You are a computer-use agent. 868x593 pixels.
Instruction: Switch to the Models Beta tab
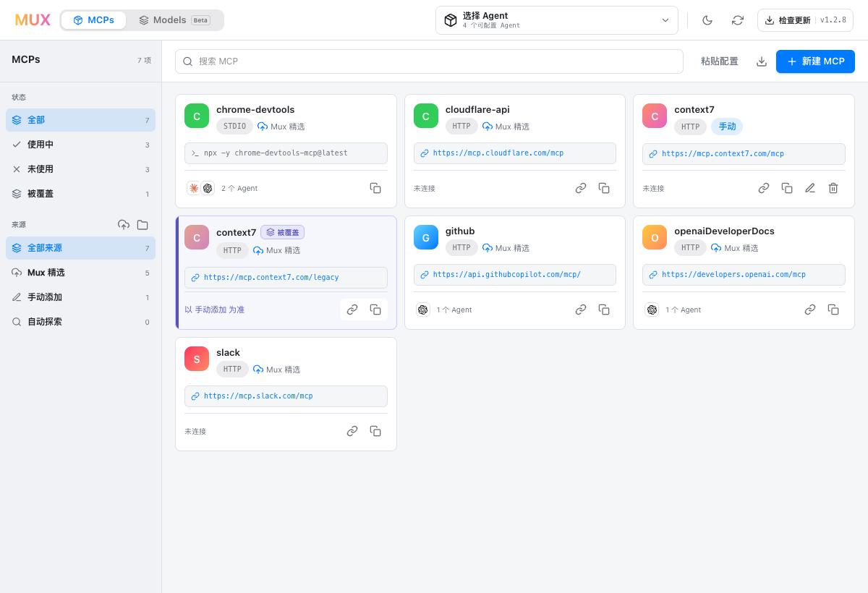click(x=174, y=20)
